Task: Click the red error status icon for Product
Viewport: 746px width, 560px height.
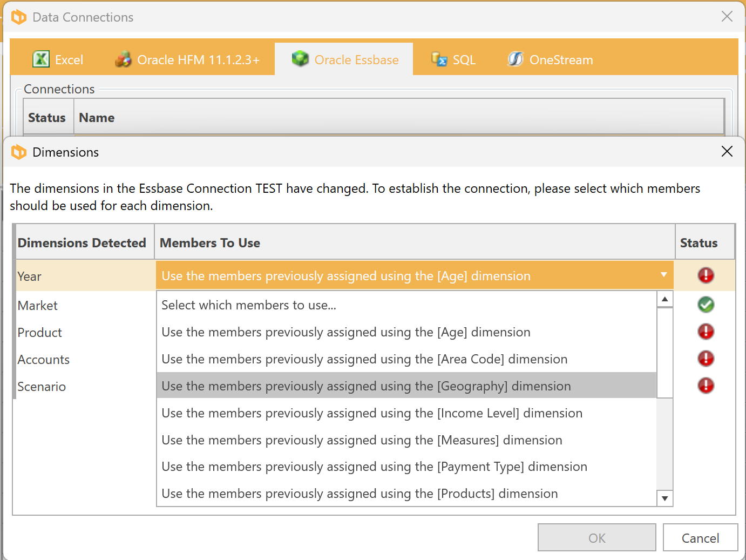Action: pos(706,332)
